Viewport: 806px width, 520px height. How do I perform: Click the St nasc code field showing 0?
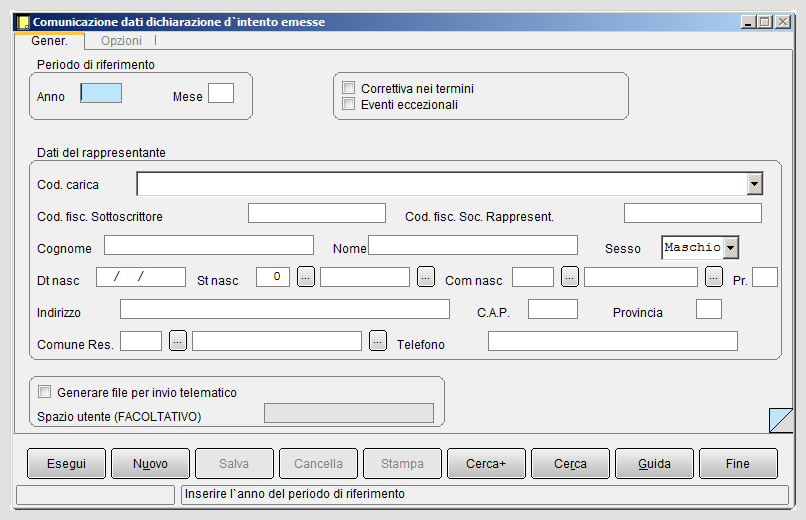(x=273, y=277)
